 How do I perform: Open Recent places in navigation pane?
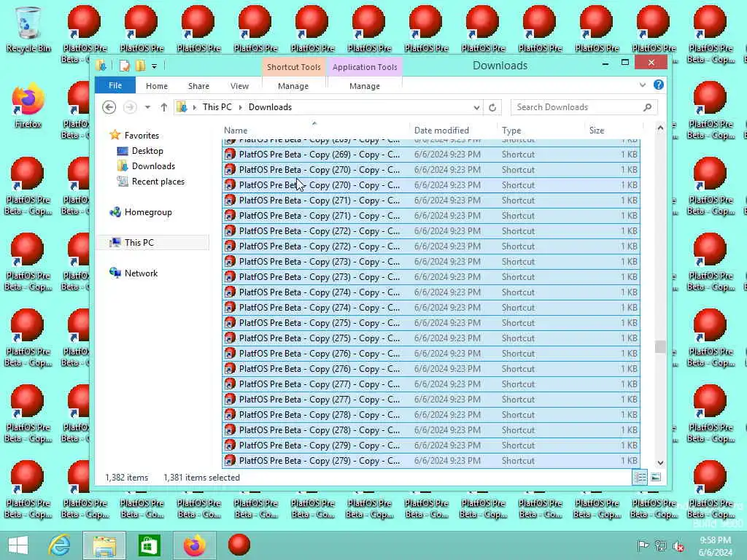click(x=158, y=182)
